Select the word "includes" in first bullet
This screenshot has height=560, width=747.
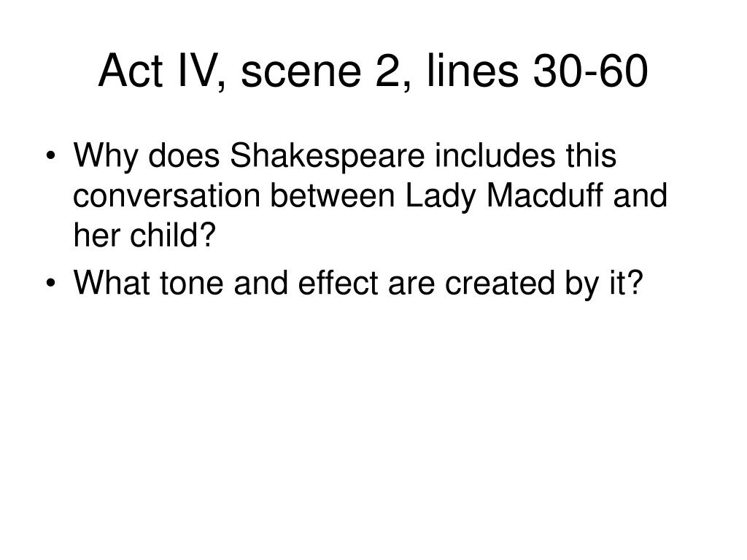click(x=495, y=155)
